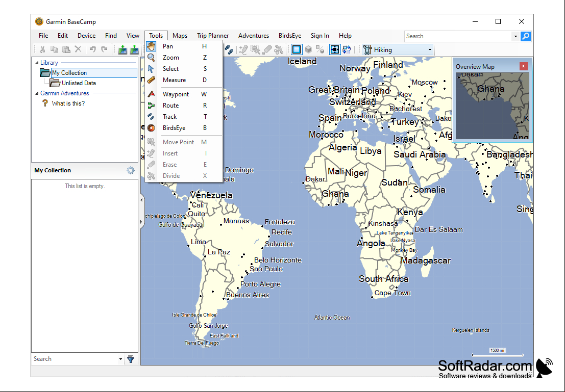Expand the top Search box dropdown arrow
The height and width of the screenshot is (392, 565).
(x=515, y=36)
